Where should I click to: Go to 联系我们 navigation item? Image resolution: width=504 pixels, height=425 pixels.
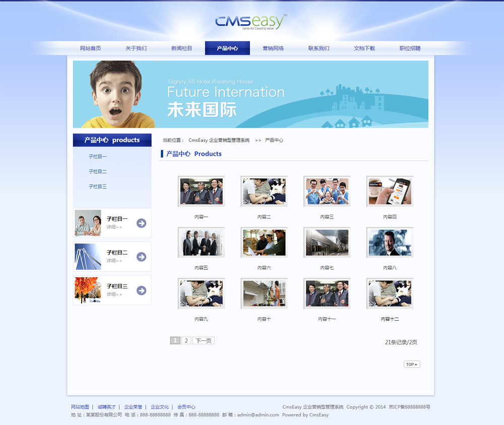coord(319,48)
